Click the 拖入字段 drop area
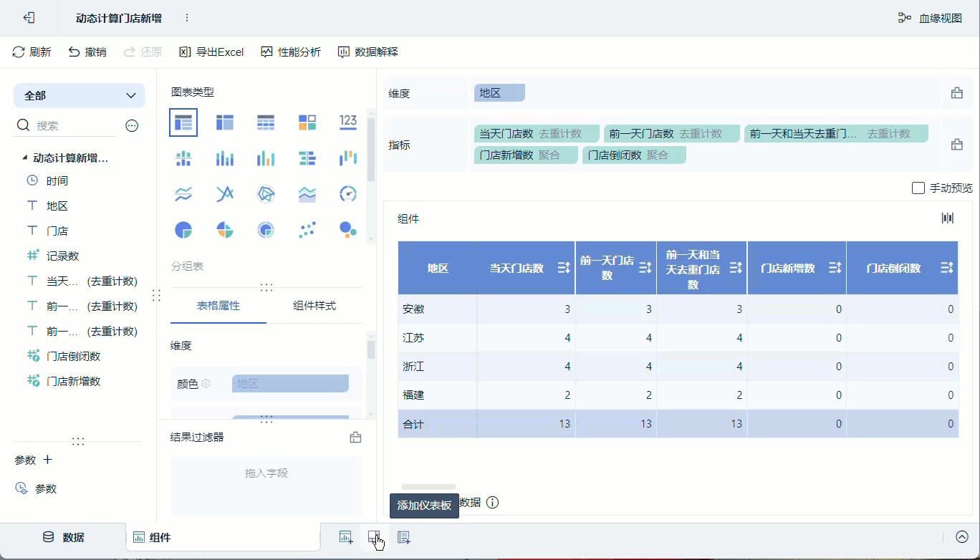Image resolution: width=980 pixels, height=560 pixels. [266, 486]
